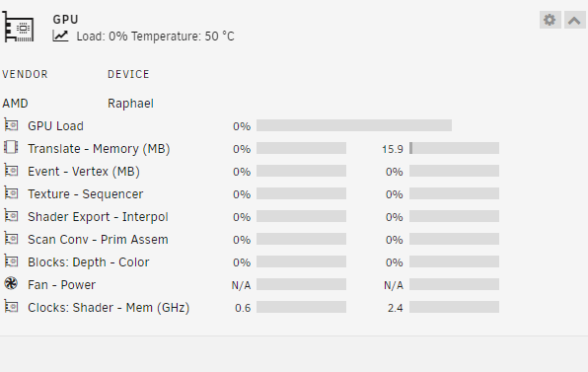Click the Clocks memory bar showing 2.4

[x=454, y=307]
